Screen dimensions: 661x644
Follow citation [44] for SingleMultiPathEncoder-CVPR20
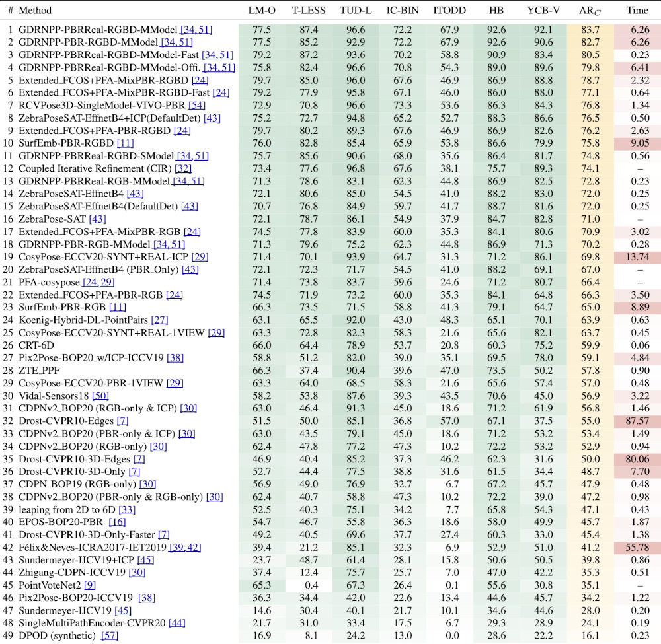click(x=176, y=622)
